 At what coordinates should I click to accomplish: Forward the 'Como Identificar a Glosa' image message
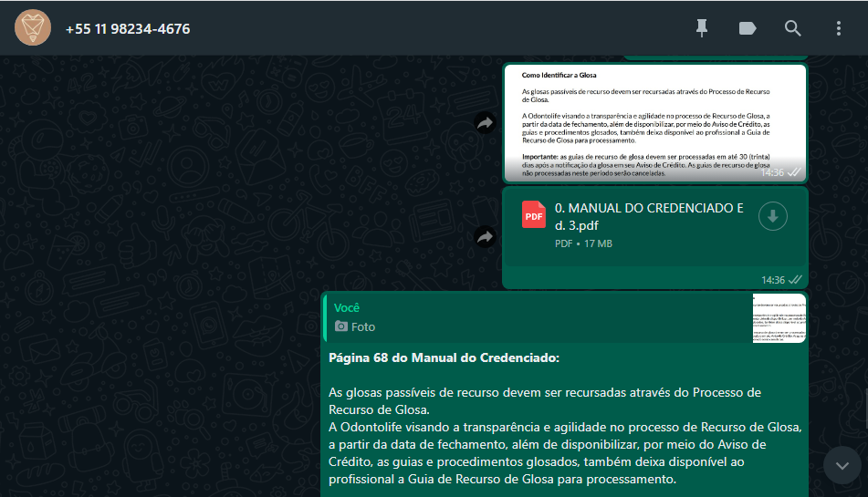485,123
